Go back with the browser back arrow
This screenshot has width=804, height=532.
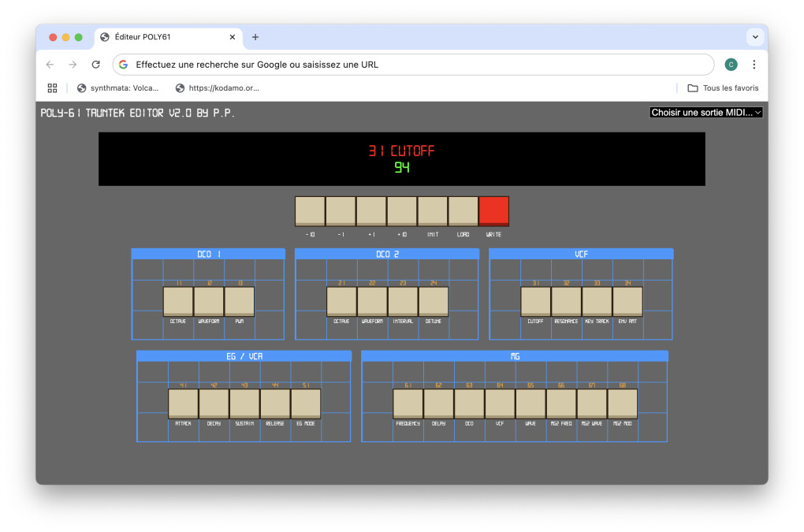tap(50, 65)
